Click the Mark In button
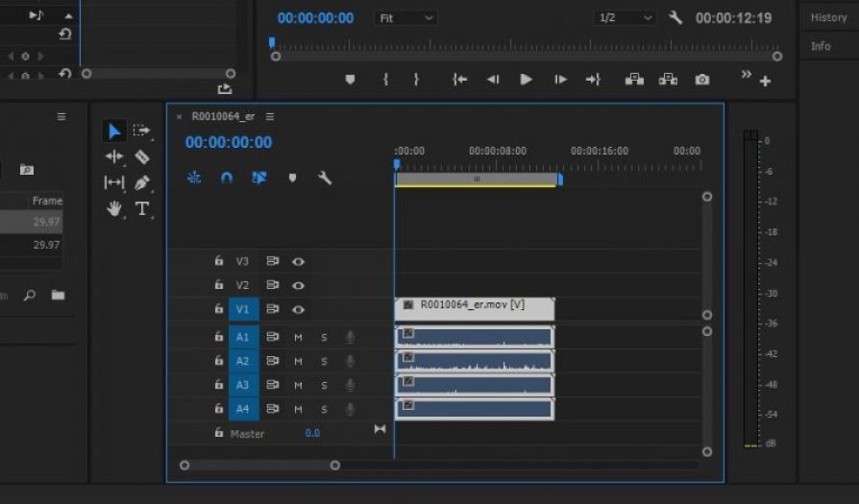Screen dimensions: 859x504 (x=385, y=80)
